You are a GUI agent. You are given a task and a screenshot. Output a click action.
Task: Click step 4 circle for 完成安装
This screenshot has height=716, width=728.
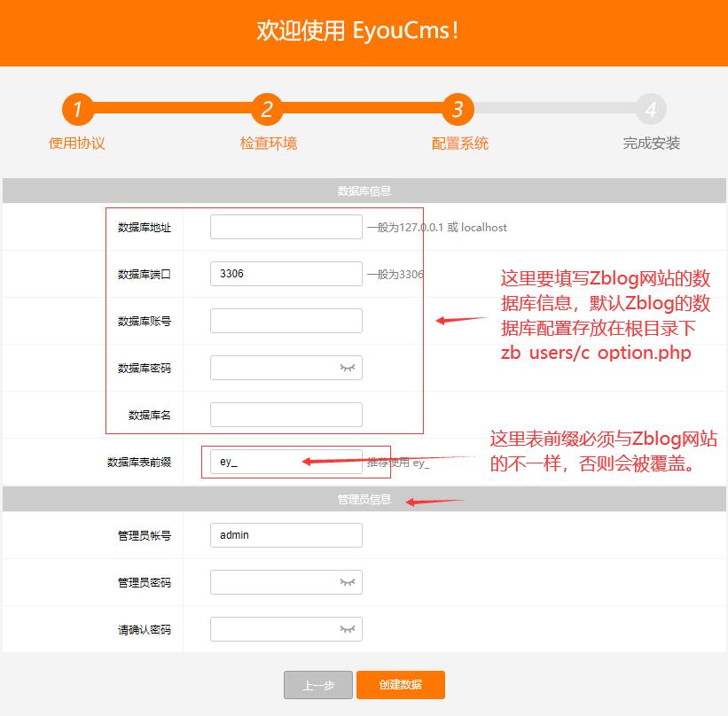coord(651,110)
